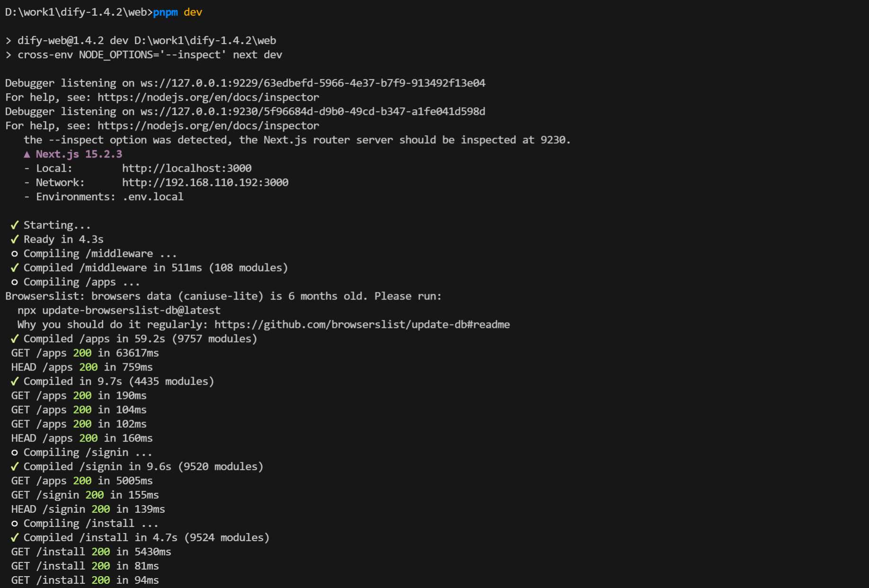Click the 'GET /apps 200 in 190ms' line

point(79,395)
